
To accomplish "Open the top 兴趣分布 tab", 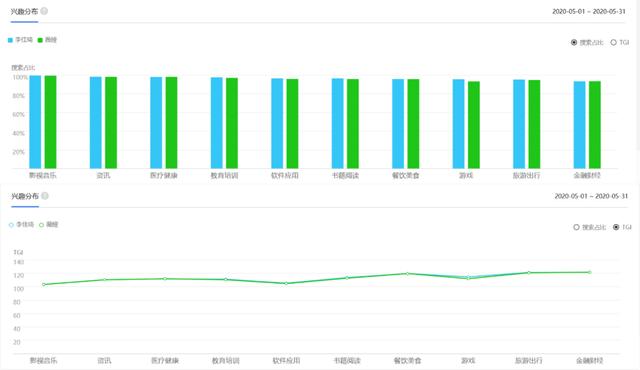I will pos(24,11).
